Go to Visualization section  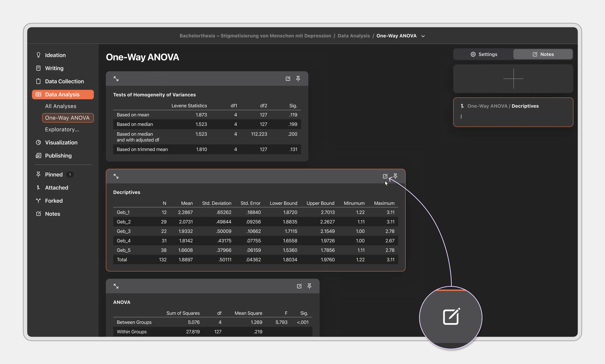pyautogui.click(x=61, y=143)
